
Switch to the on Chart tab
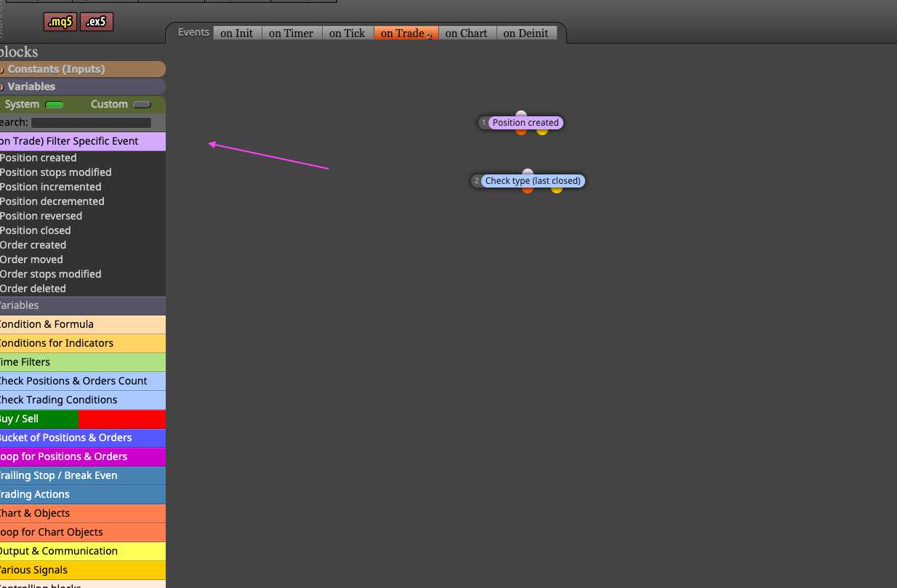coord(467,33)
